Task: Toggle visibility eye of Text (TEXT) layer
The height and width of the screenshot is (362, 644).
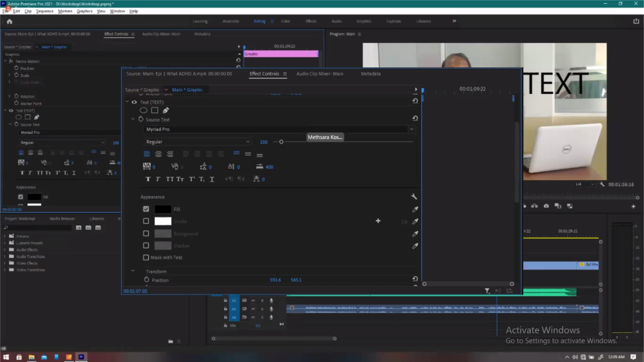Action: [134, 102]
